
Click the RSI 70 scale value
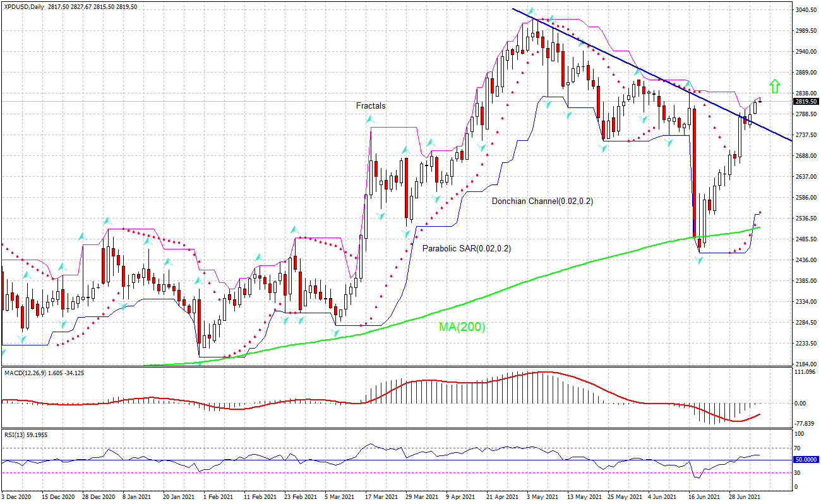click(798, 447)
